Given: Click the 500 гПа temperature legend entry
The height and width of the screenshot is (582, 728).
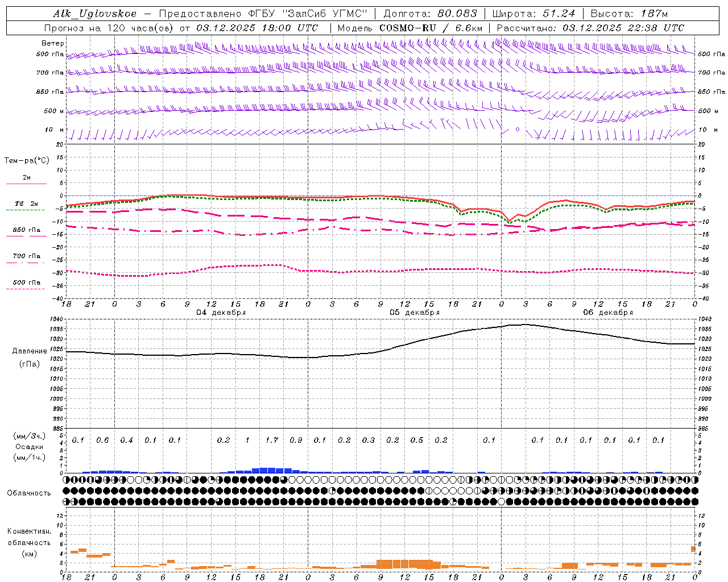Looking at the screenshot, I should coord(27,282).
